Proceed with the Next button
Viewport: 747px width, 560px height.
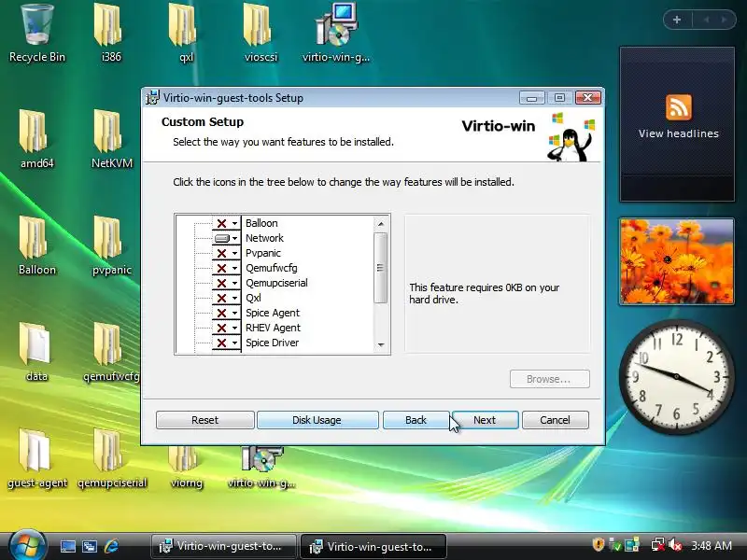point(485,420)
